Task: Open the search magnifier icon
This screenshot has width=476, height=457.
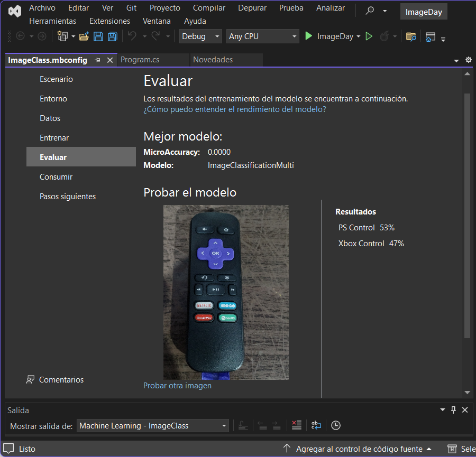Action: click(370, 11)
